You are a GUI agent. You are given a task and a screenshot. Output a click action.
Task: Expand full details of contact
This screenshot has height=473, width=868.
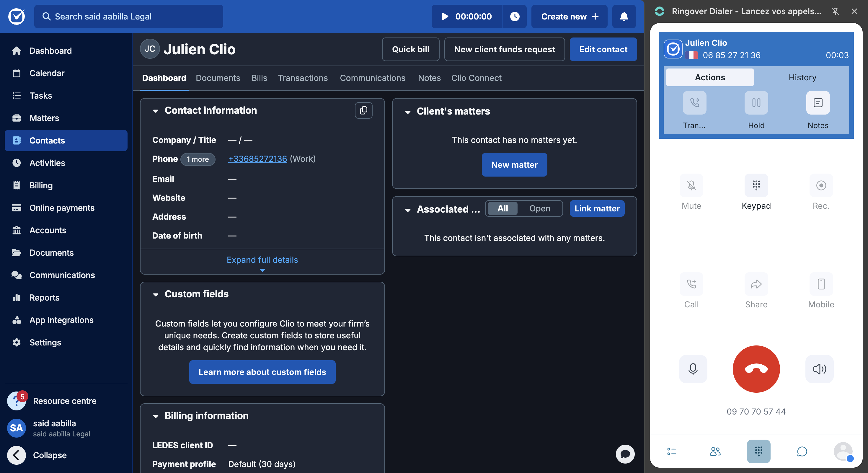(x=262, y=260)
